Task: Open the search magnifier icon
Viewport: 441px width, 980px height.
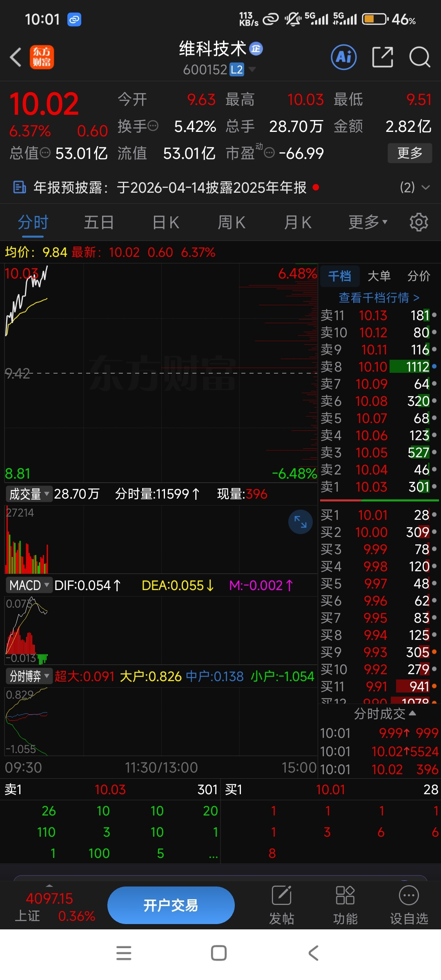Action: coord(420,57)
